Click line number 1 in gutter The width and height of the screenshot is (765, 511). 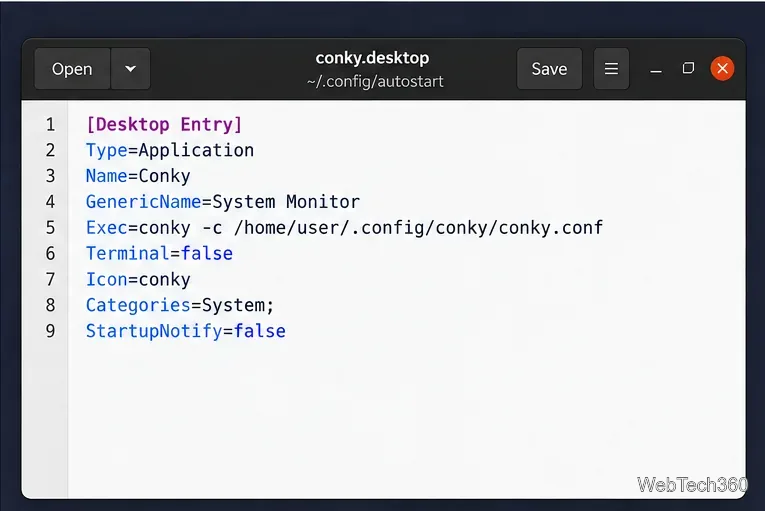50,124
